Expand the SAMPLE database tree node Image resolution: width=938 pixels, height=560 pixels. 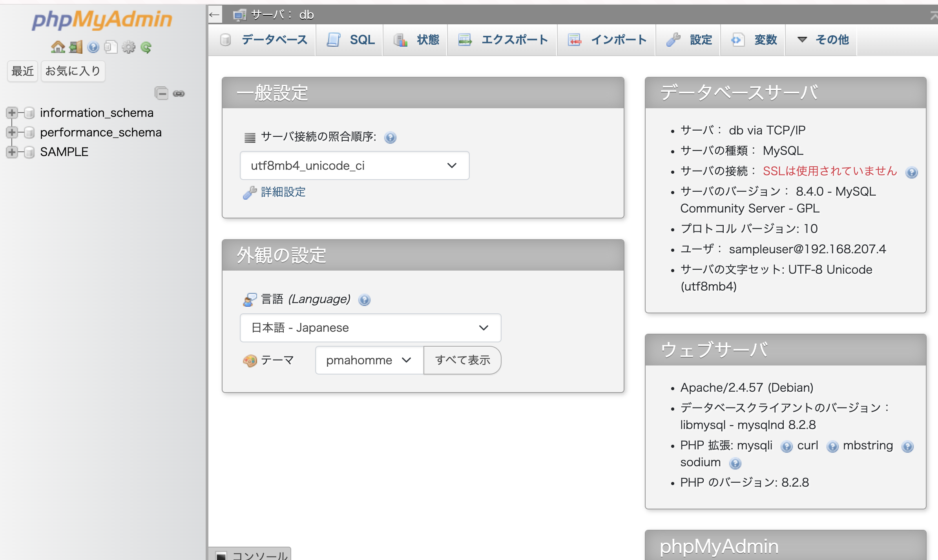12,152
